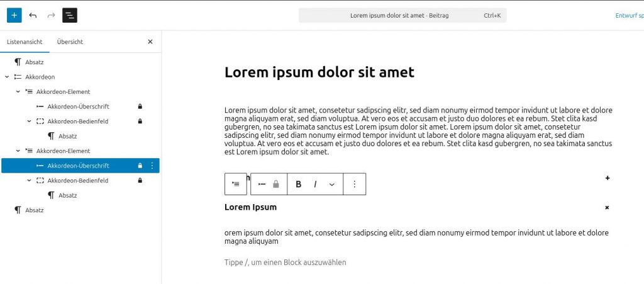Click lock icon on first Akkordeon-Bedienfeld
This screenshot has width=644, height=284.
(x=140, y=122)
